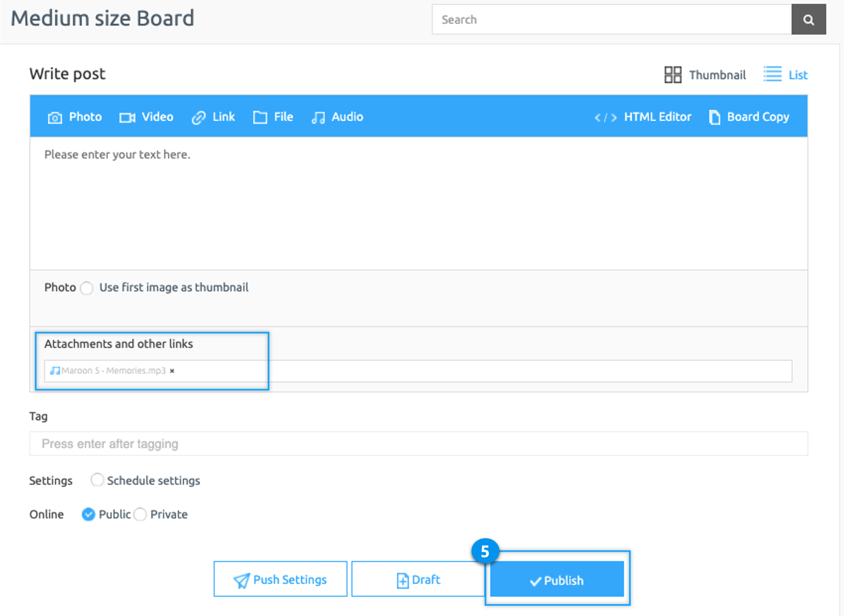Click the search magnifier icon button
This screenshot has height=616, width=844.
tap(808, 20)
